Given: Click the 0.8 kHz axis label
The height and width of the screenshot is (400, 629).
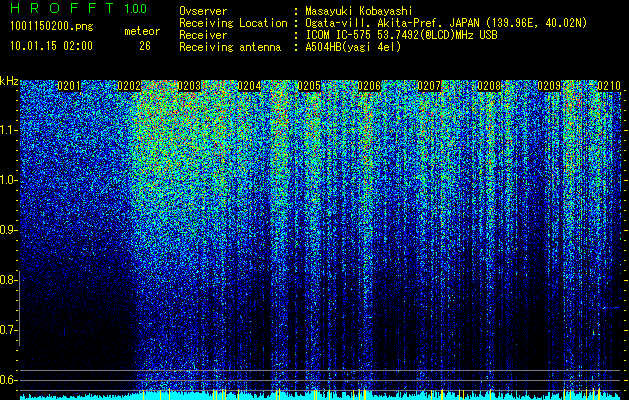Looking at the screenshot, I should (x=9, y=280).
